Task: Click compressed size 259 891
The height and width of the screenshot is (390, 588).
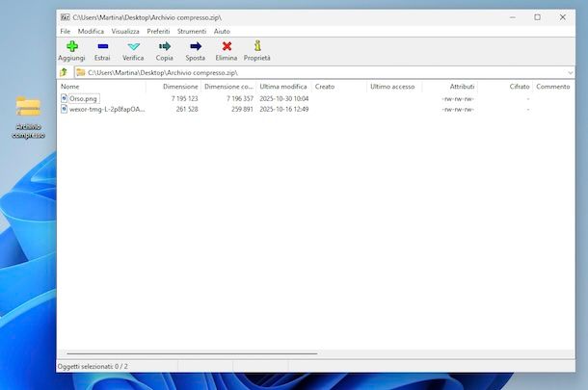Action: coord(242,109)
